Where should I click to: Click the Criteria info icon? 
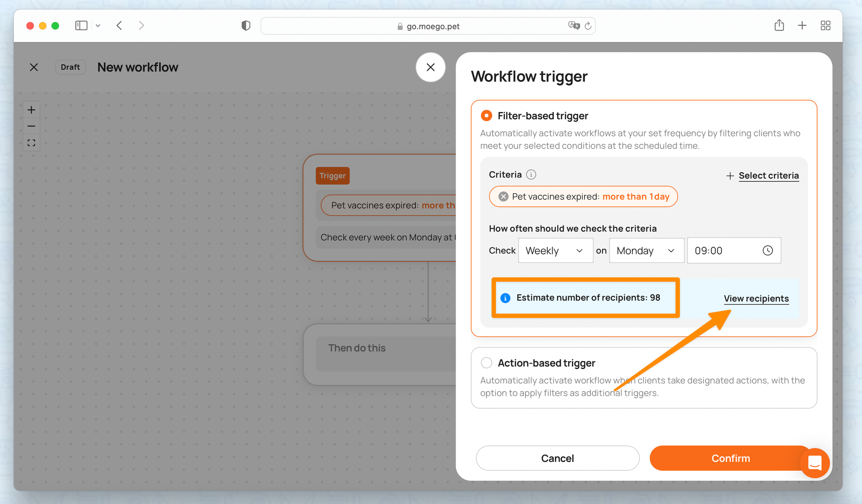[531, 174]
